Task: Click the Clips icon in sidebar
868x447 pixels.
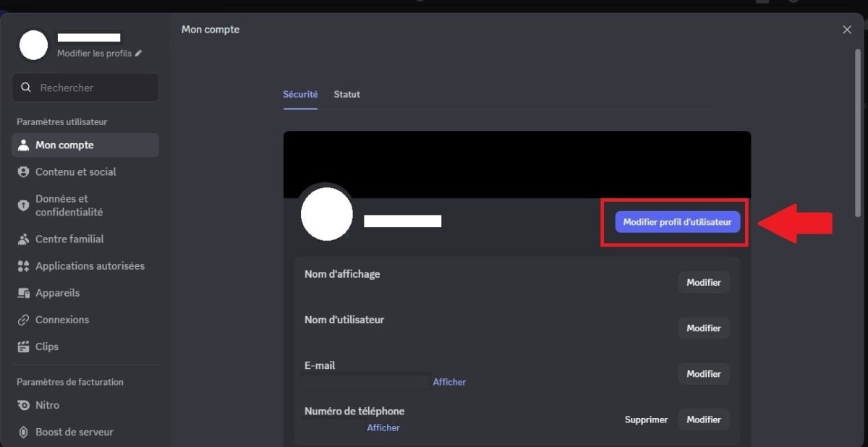Action: (24, 346)
